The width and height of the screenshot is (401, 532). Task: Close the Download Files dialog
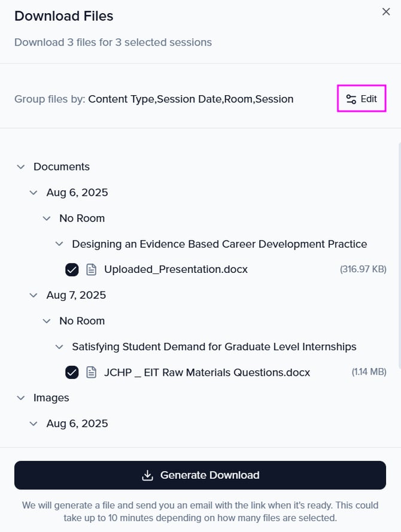click(386, 12)
